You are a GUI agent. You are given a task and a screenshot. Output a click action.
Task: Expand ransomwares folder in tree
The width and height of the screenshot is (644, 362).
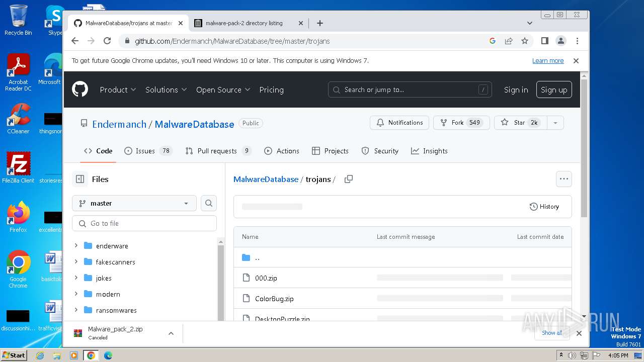coord(76,310)
